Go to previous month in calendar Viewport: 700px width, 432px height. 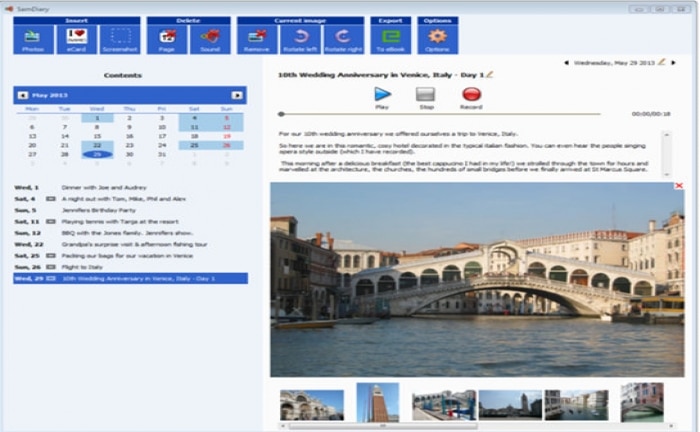[x=21, y=95]
